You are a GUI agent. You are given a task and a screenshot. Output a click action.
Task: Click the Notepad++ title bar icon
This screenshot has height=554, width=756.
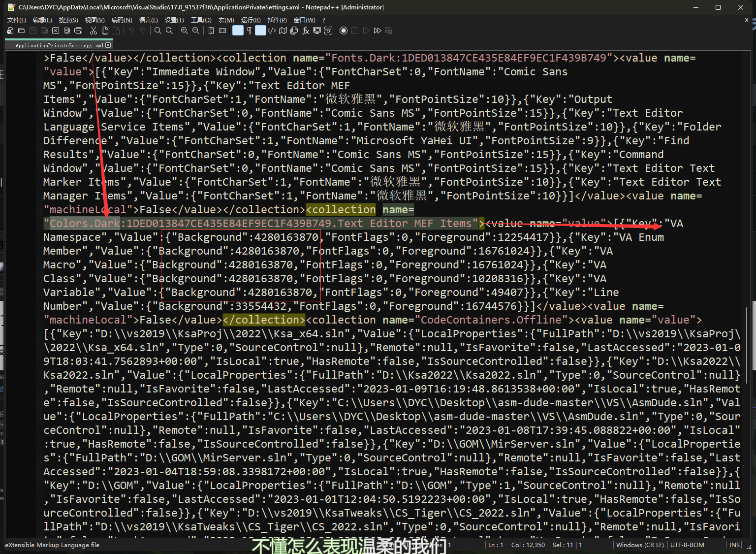click(x=11, y=7)
